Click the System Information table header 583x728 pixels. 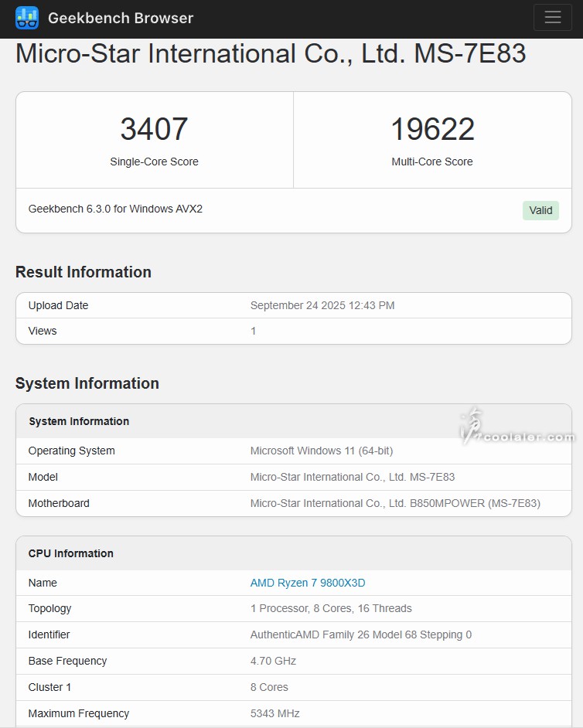pos(79,421)
